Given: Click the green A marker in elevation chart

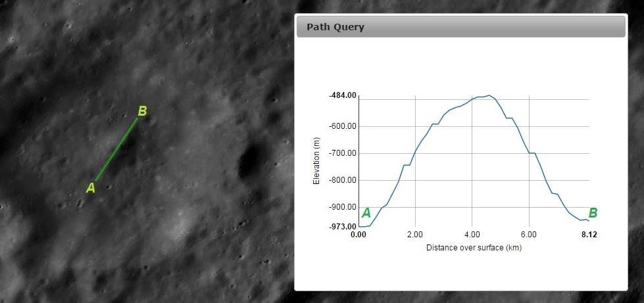Looking at the screenshot, I should pyautogui.click(x=366, y=213).
